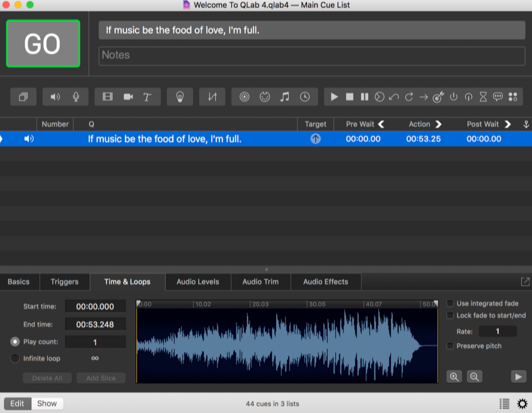Screen dimensions: 532x413
Task: Add a new Network cue
Action: pos(245,97)
